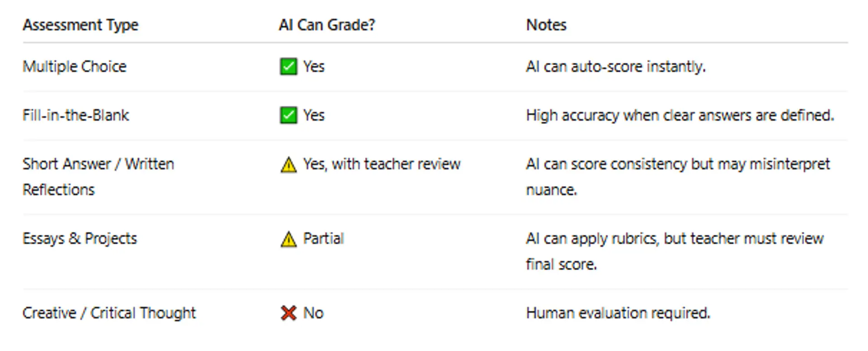Select the Assessment Type column header
Screen dimensions: 868x351
click(80, 25)
